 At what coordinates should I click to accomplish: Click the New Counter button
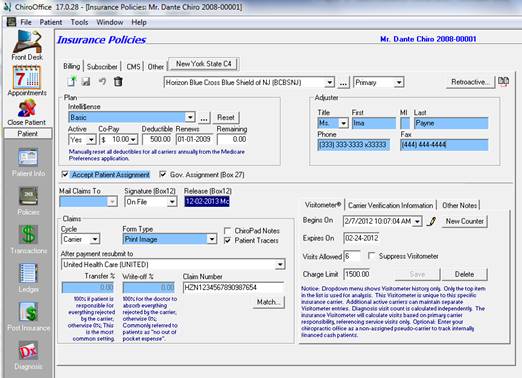tap(465, 221)
